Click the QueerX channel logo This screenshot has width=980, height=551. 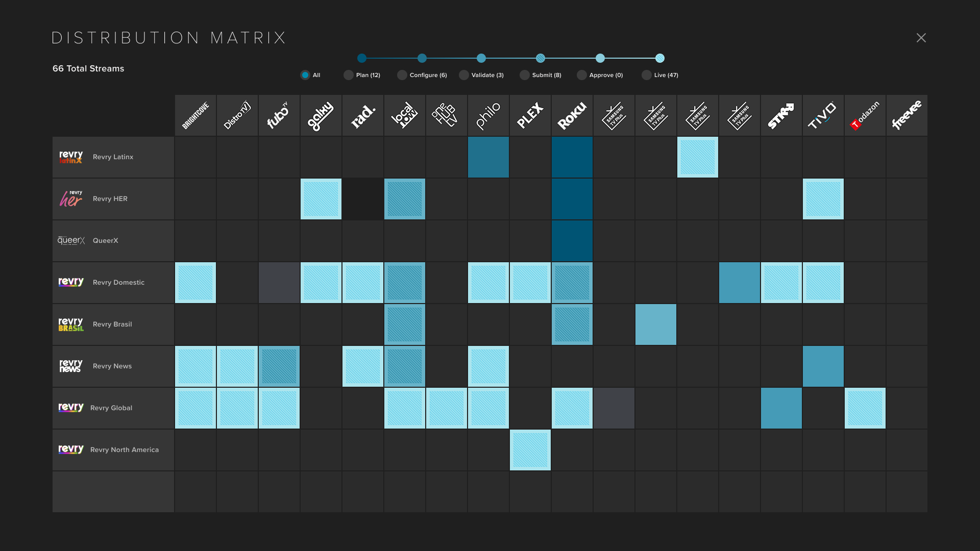[71, 240]
